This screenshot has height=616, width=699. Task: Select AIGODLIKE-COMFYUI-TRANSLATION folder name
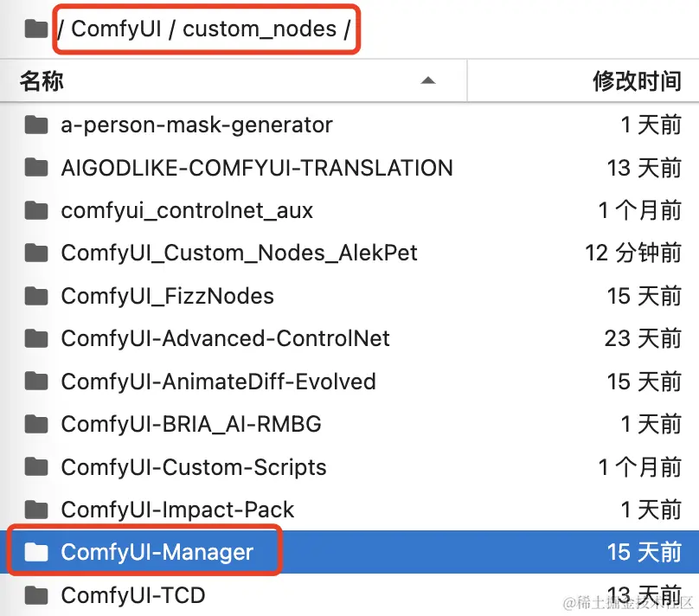click(x=257, y=168)
